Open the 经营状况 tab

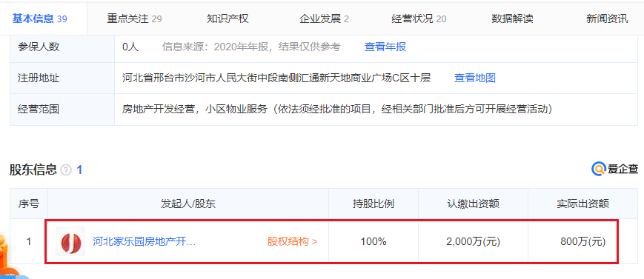click(x=419, y=19)
